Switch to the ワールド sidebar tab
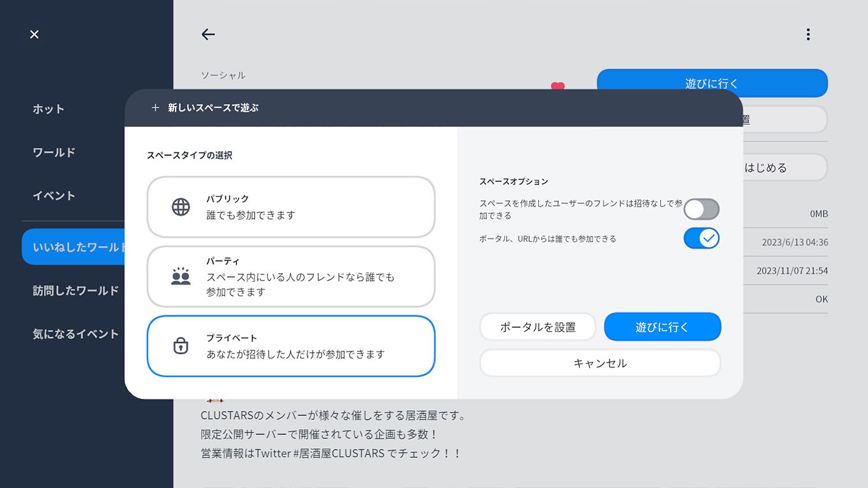 tap(54, 152)
